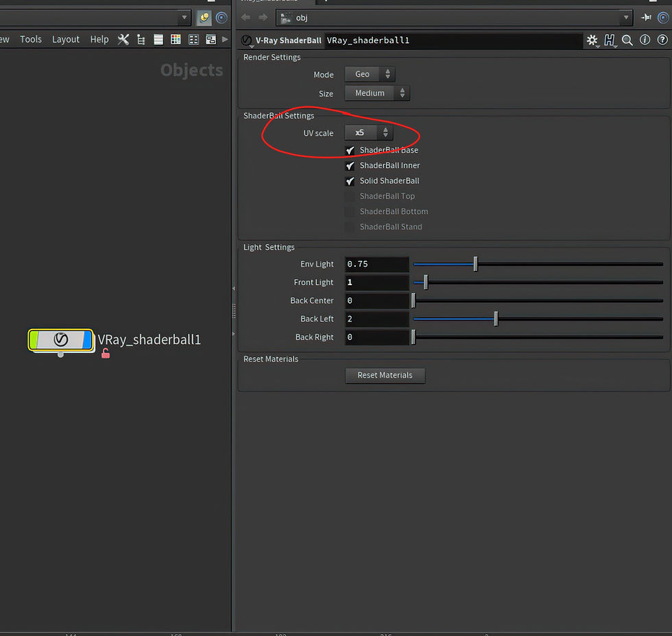The image size is (672, 636).
Task: Show node info with the i icon
Action: pyautogui.click(x=645, y=40)
